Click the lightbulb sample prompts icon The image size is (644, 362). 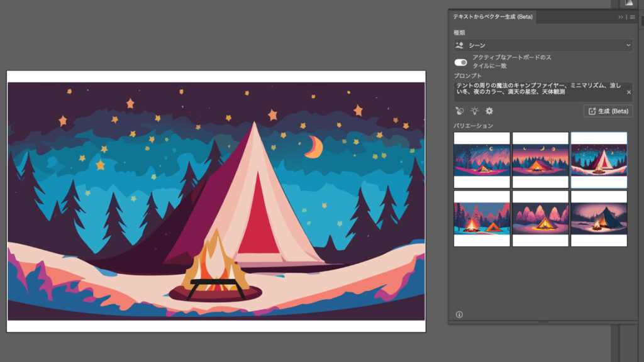(x=474, y=111)
